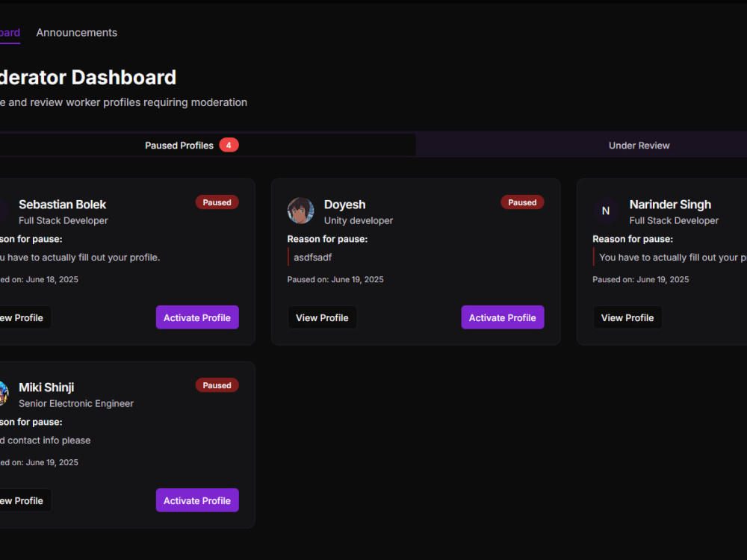Viewport: 747px width, 560px height.
Task: Activate Doyesh's profile
Action: (503, 317)
